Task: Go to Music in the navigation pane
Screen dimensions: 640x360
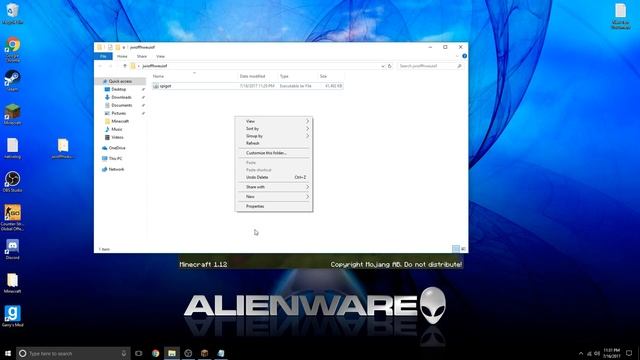Action: pos(117,129)
